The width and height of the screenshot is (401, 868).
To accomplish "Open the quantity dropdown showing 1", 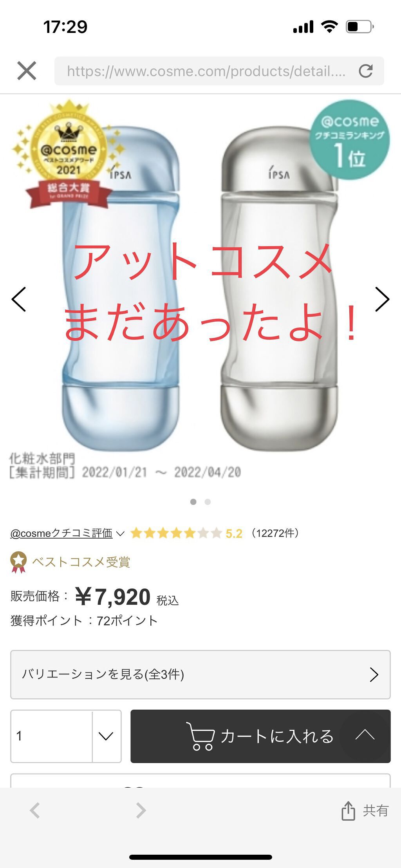I will [x=66, y=736].
